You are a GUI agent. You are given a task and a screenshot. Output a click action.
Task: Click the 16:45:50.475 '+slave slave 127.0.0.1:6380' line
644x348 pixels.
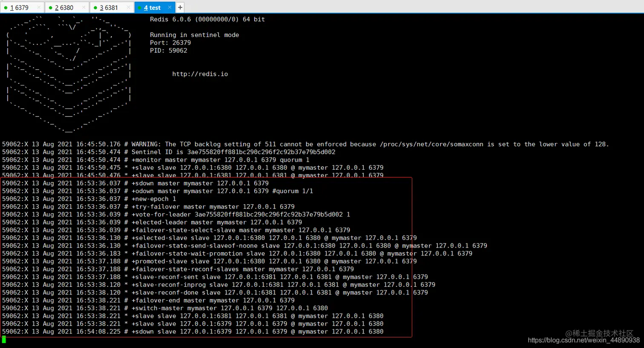click(193, 168)
